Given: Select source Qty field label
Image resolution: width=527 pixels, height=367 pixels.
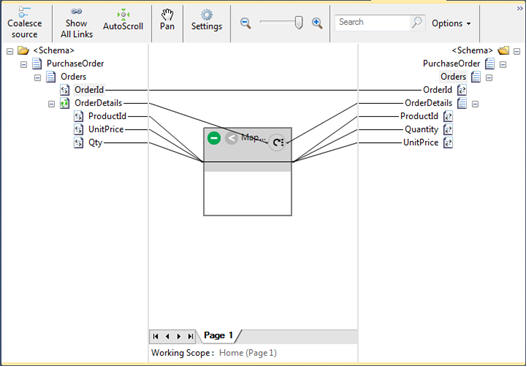Looking at the screenshot, I should pos(95,142).
